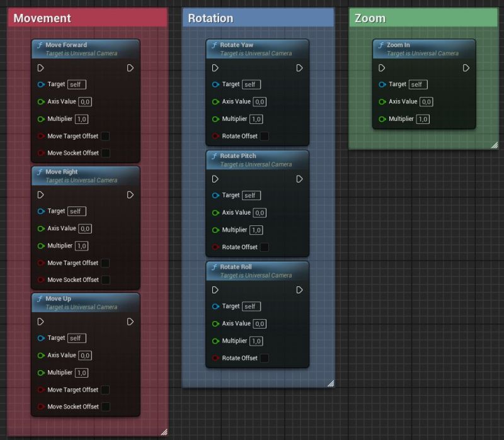The height and width of the screenshot is (440, 504).
Task: Click the green Axis Value pin on Rotate Pitch
Action: point(215,213)
